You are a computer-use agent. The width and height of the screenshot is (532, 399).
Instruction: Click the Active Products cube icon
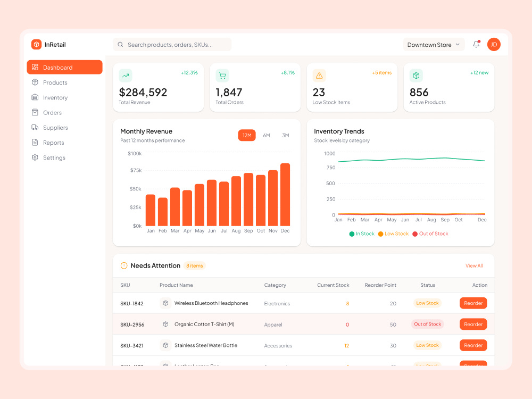[x=416, y=76]
